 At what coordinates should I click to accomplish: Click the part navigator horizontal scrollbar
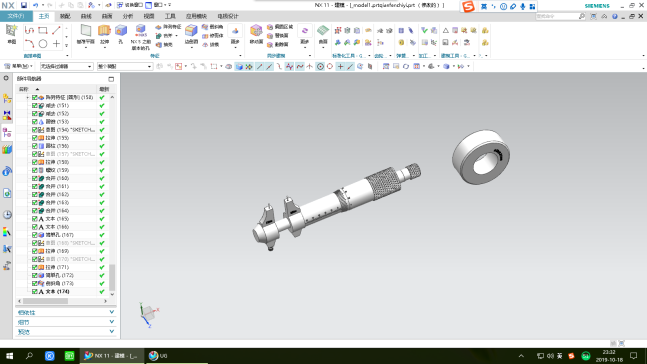tap(45, 301)
